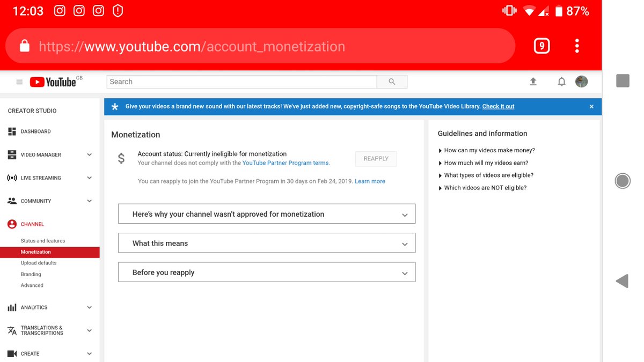The height and width of the screenshot is (362, 644).
Task: Expand "How much will my videos earn?"
Action: [484, 163]
